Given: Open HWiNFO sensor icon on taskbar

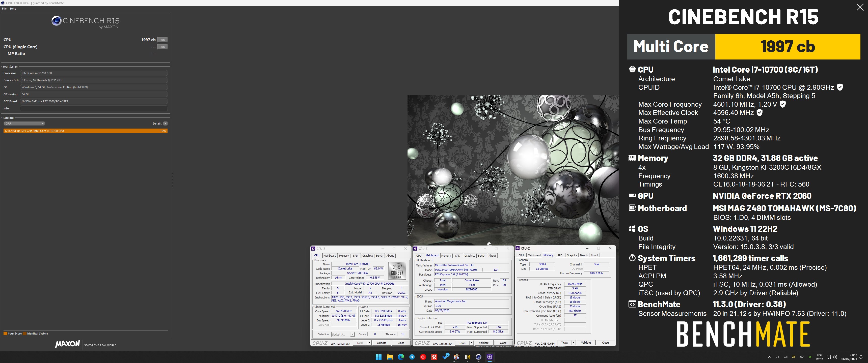Looking at the screenshot, I should click(x=456, y=357).
